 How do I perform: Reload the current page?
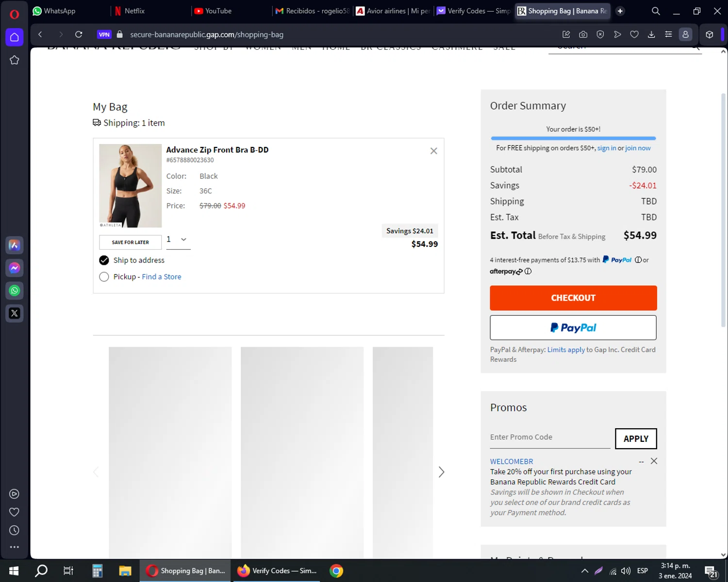[x=79, y=34]
